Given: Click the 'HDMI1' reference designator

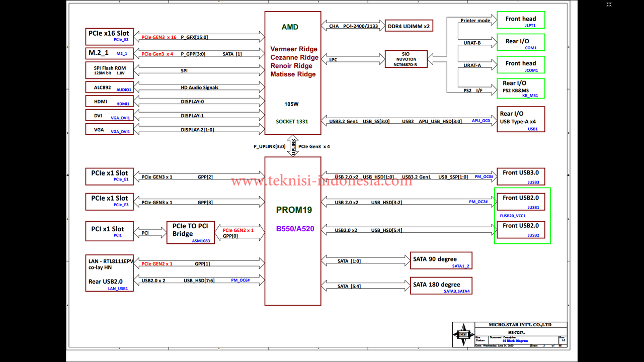Looking at the screenshot, I should coord(123,104).
